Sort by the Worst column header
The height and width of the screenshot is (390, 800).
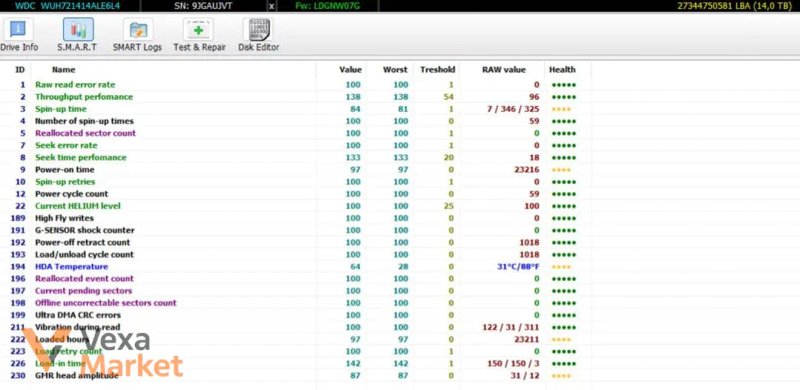click(x=395, y=70)
